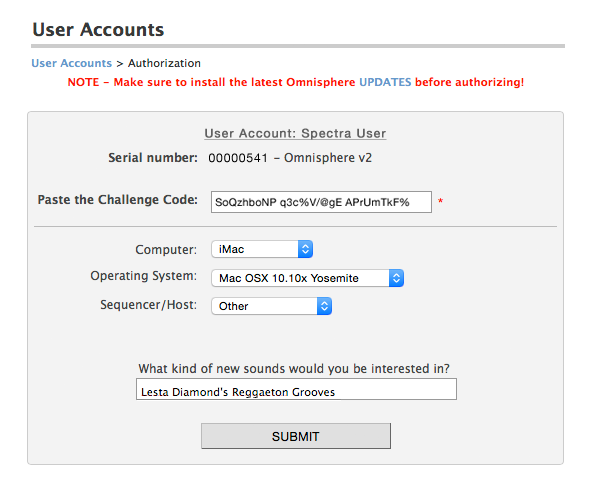Click the User Account: Spectra User heading

tap(295, 133)
